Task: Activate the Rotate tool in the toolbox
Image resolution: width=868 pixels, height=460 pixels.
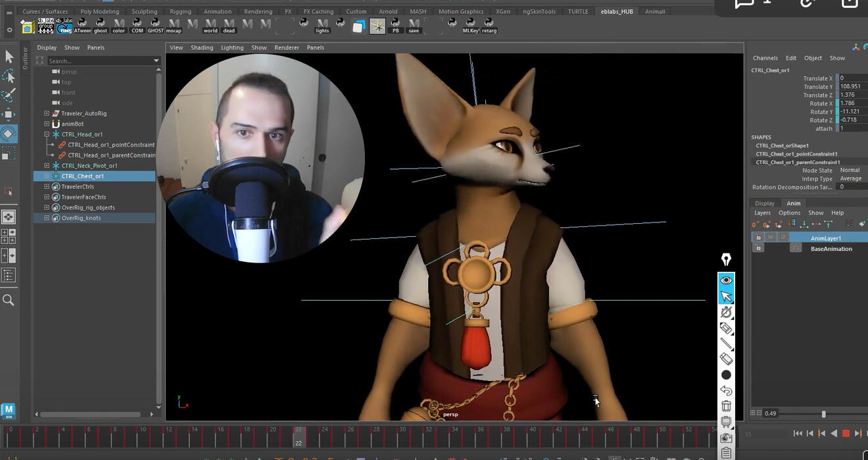Action: click(9, 134)
